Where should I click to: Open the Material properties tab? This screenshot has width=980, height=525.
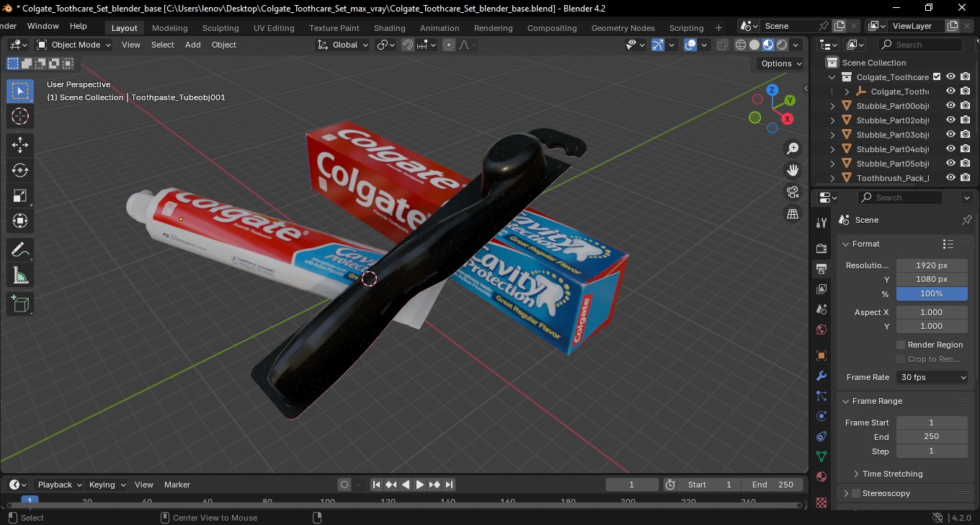pos(821,477)
